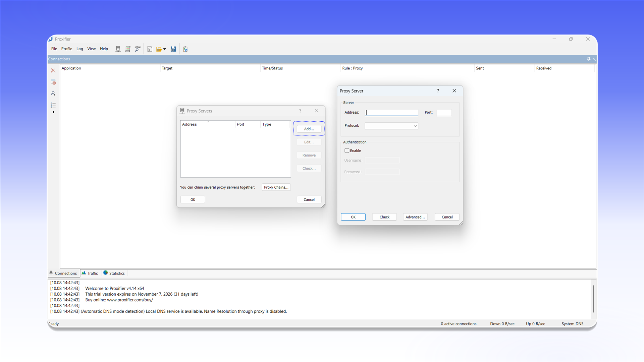
Task: Click the Proxy Checker clipboard icon
Action: coord(185,49)
